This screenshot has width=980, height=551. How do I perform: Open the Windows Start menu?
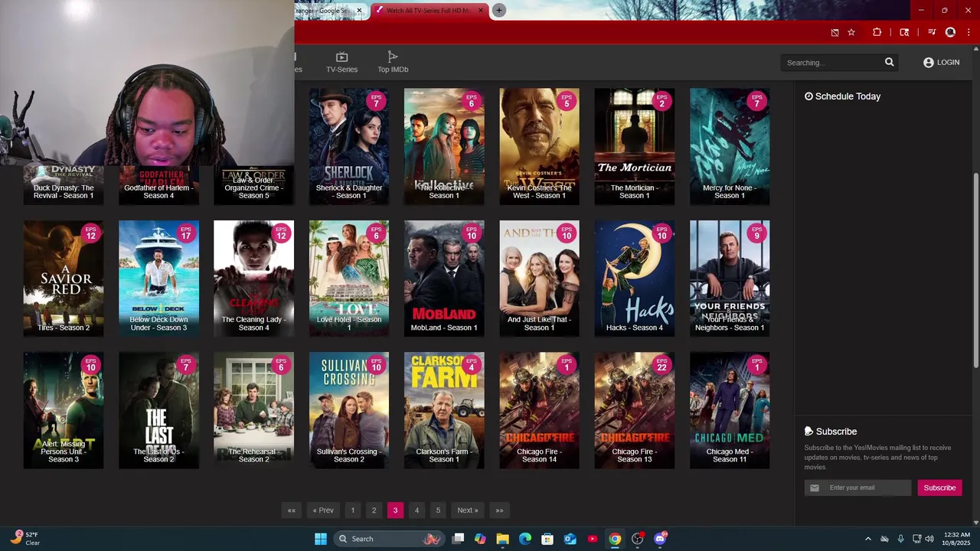click(x=320, y=539)
